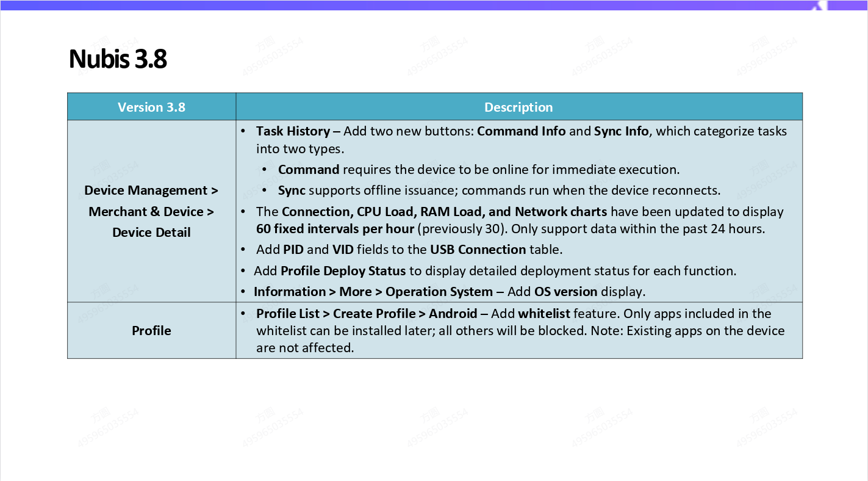Image resolution: width=868 pixels, height=481 pixels.
Task: Click the 'Command requires the device' sub-bullet
Action: point(479,170)
